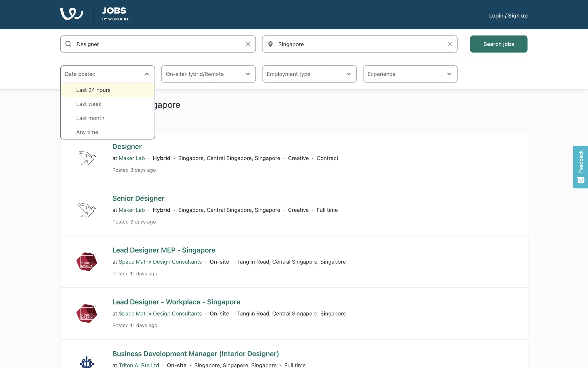Click the location pin icon
588x368 pixels.
click(270, 44)
